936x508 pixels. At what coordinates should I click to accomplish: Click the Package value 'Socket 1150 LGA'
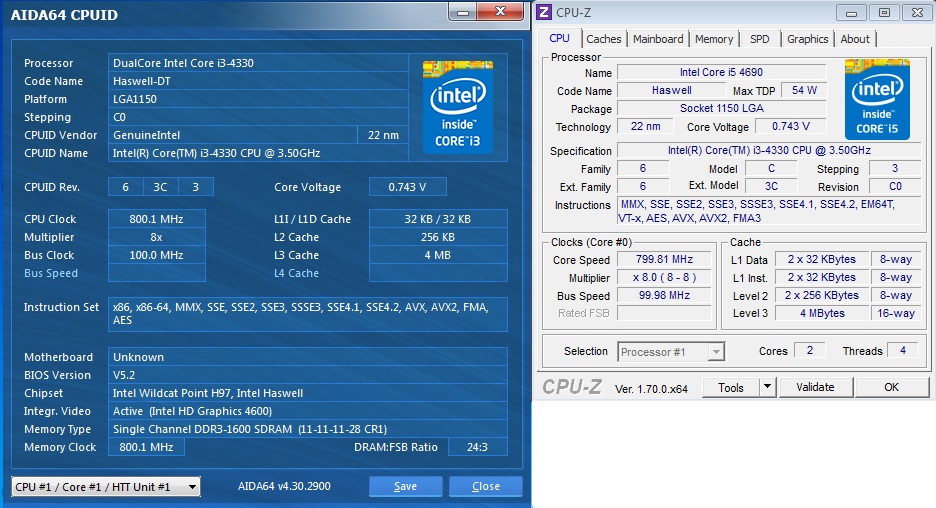tap(721, 108)
